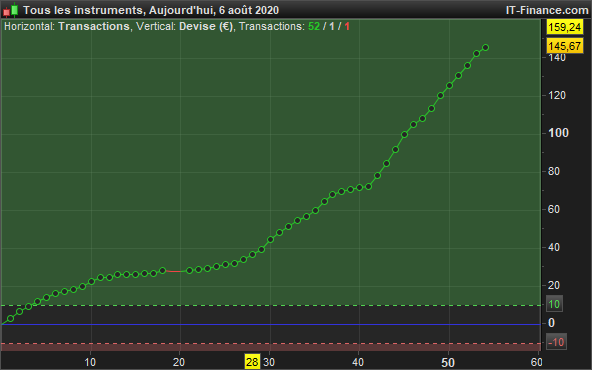Click the green dashed +10 line
The width and height of the screenshot is (592, 370).
[271, 305]
